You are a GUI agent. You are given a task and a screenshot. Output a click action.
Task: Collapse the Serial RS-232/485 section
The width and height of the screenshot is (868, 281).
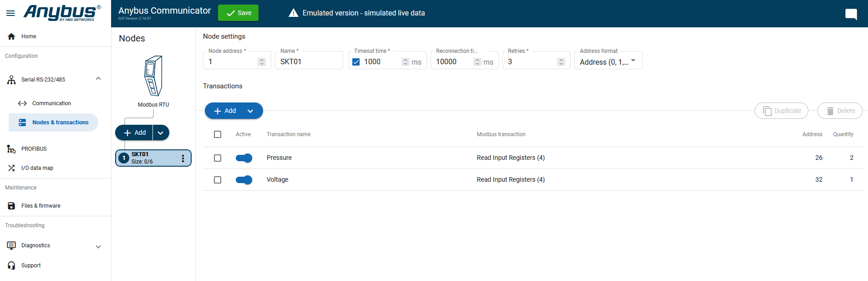pyautogui.click(x=98, y=79)
